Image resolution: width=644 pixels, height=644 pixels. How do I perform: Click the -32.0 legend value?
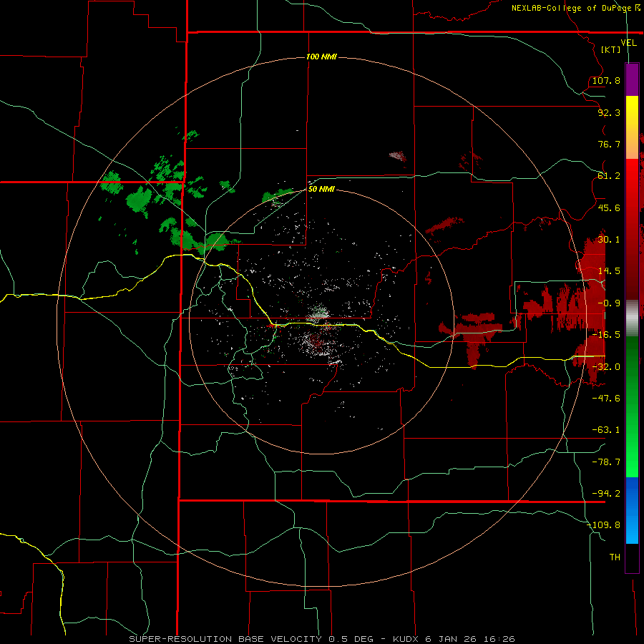606,367
